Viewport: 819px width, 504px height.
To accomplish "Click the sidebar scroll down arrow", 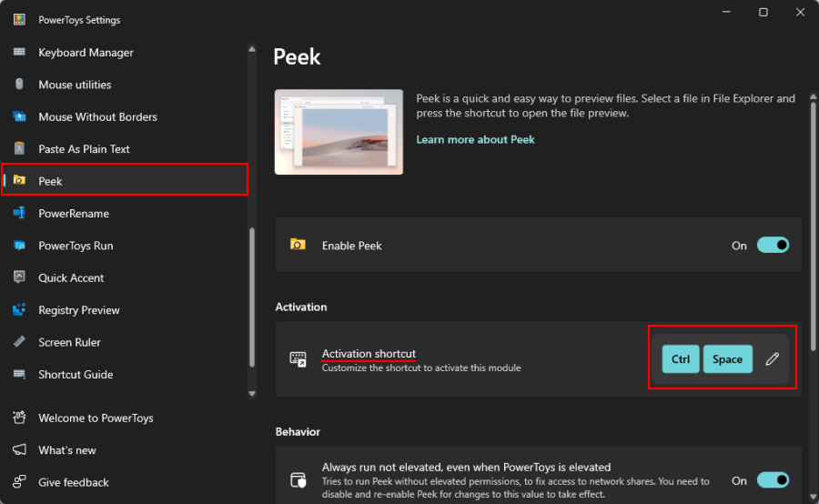I will (252, 394).
